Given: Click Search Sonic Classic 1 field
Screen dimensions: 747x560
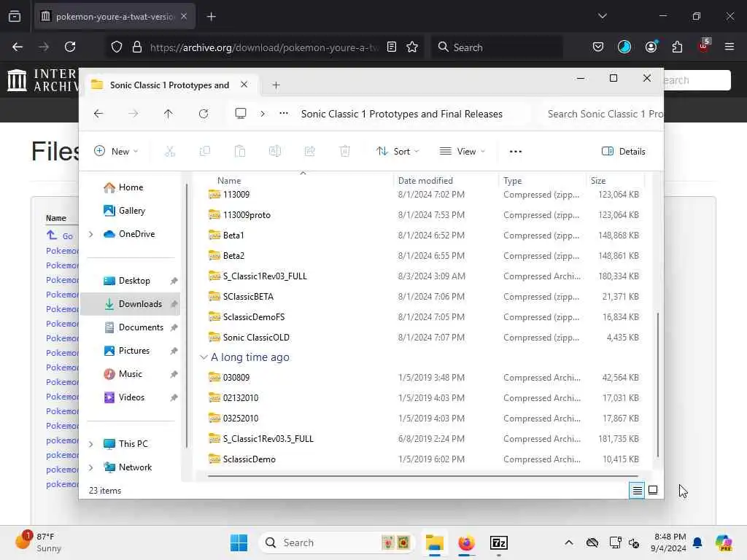Looking at the screenshot, I should [x=601, y=114].
